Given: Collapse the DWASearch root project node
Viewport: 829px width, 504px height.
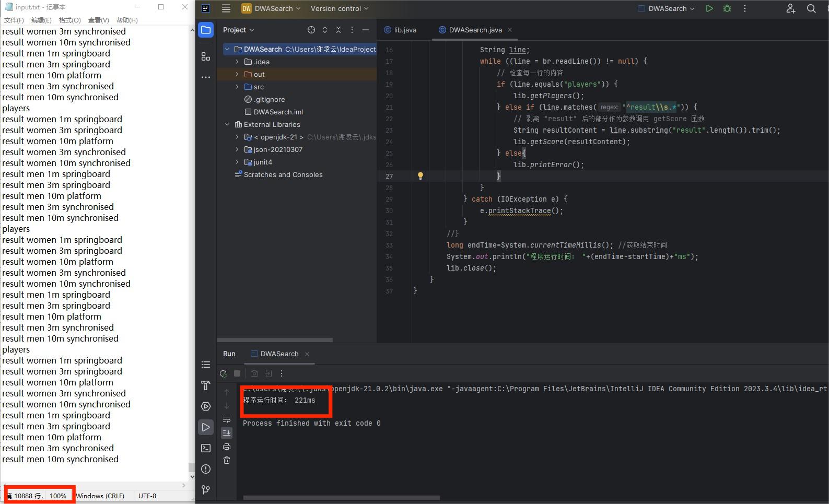Looking at the screenshot, I should [227, 49].
